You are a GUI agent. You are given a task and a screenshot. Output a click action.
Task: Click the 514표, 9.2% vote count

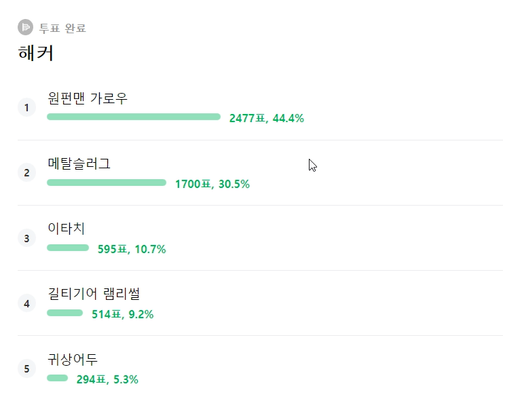tap(122, 314)
